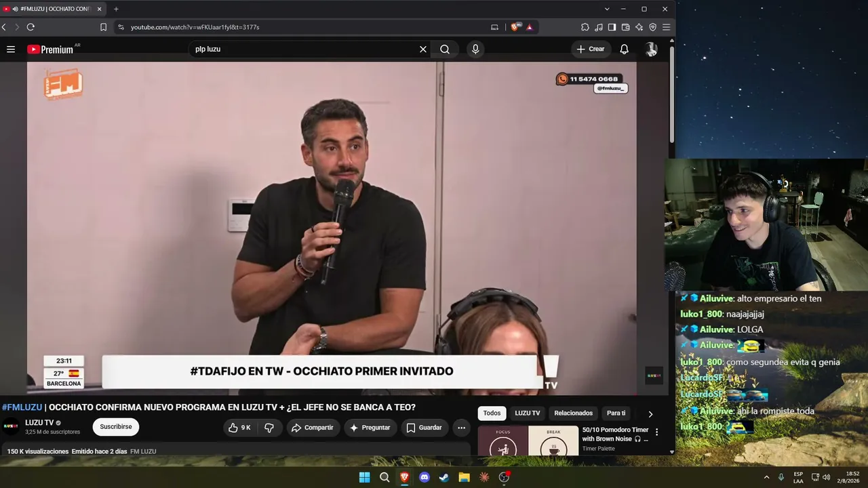868x488 pixels.
Task: Open options menu for Pomodoro Timer video
Action: [x=656, y=432]
